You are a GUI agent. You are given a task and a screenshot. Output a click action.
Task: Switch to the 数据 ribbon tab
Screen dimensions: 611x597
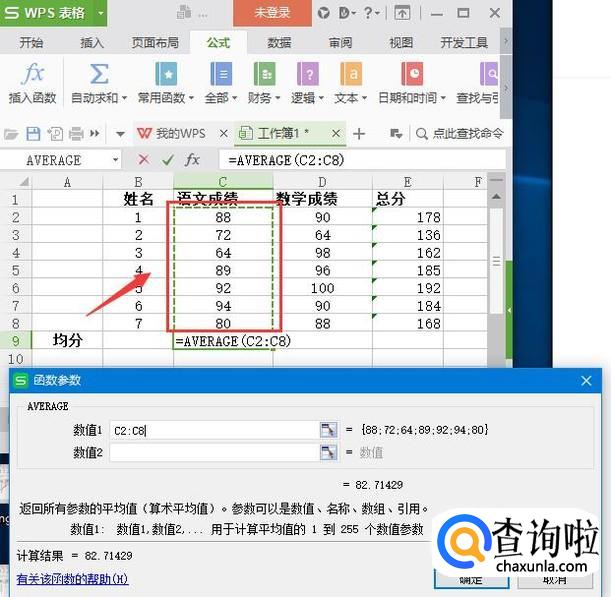pyautogui.click(x=279, y=42)
